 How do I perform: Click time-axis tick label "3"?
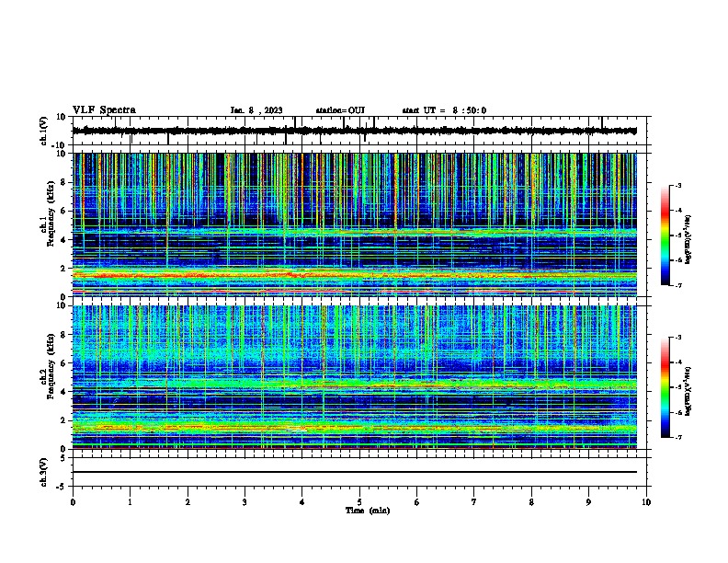coord(245,502)
